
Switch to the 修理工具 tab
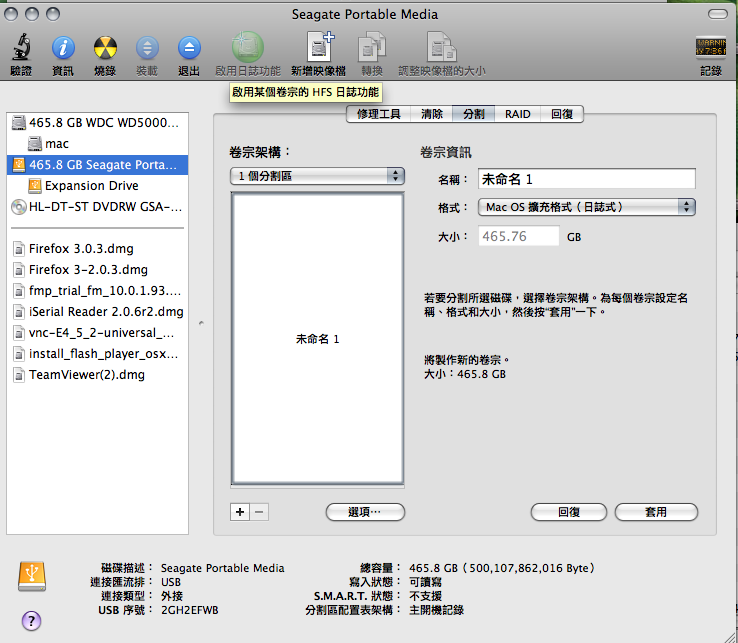click(378, 114)
